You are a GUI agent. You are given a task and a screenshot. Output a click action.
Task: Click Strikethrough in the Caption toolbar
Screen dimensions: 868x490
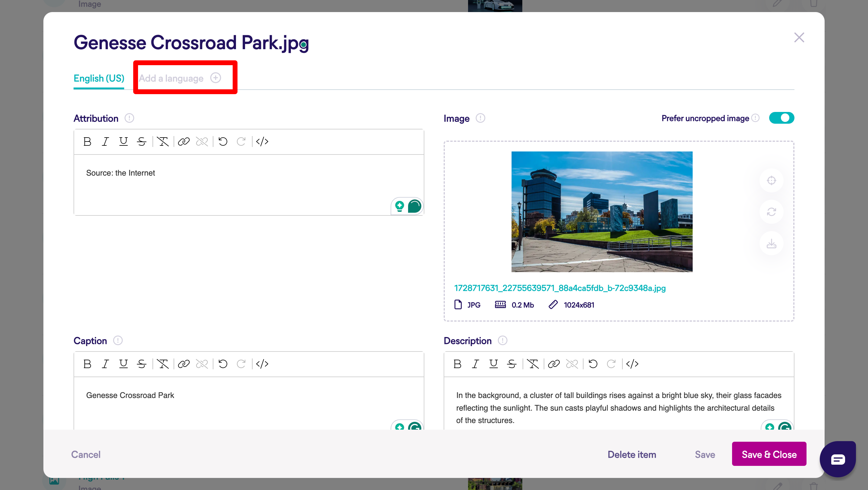[142, 364]
